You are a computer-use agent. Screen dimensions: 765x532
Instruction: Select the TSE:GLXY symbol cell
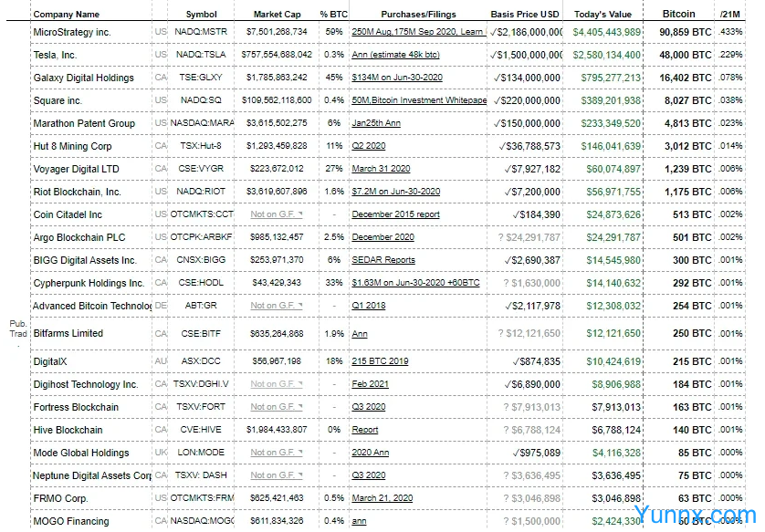(x=201, y=78)
